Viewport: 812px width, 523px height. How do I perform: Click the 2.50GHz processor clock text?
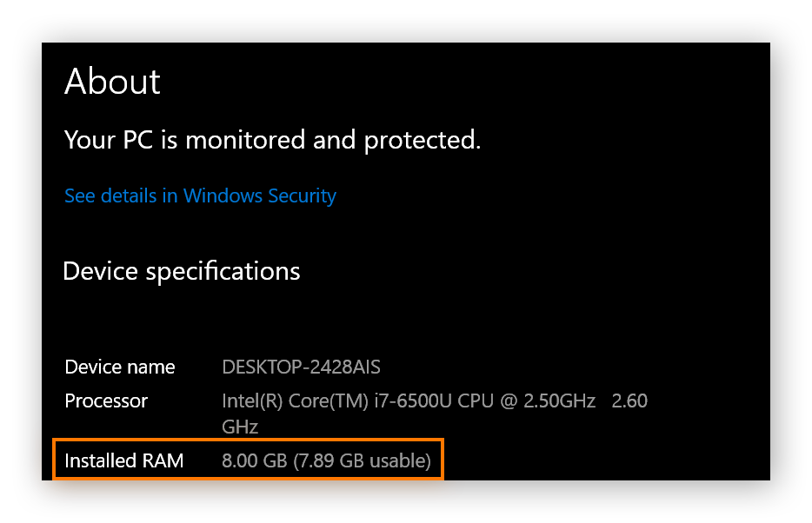coord(556,401)
